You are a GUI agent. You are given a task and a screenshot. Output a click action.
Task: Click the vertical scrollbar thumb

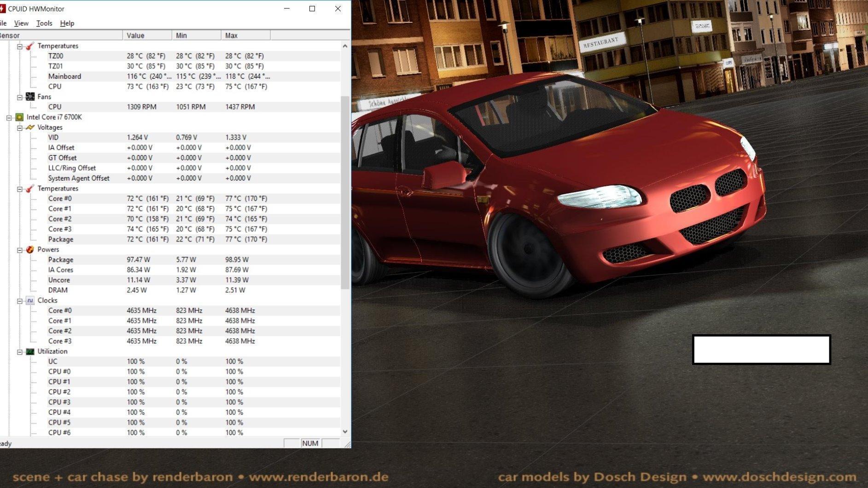(x=345, y=192)
